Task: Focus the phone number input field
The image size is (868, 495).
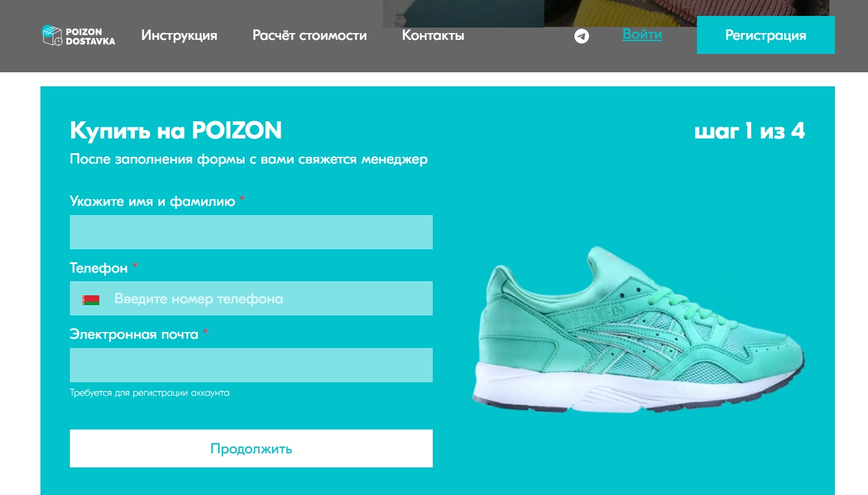Action: (x=251, y=298)
